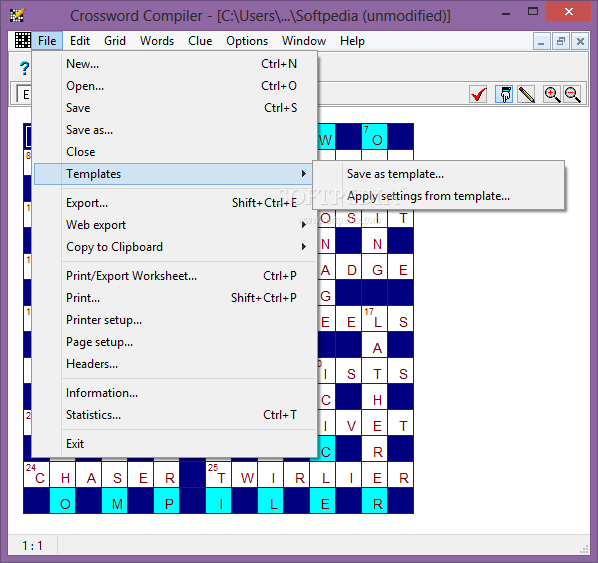
Task: Click the grid document icon in menu bar
Action: 23,40
